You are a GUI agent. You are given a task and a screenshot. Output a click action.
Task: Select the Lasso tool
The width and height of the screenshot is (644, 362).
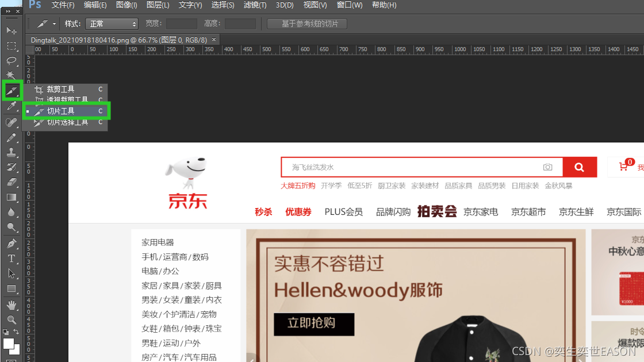11,61
